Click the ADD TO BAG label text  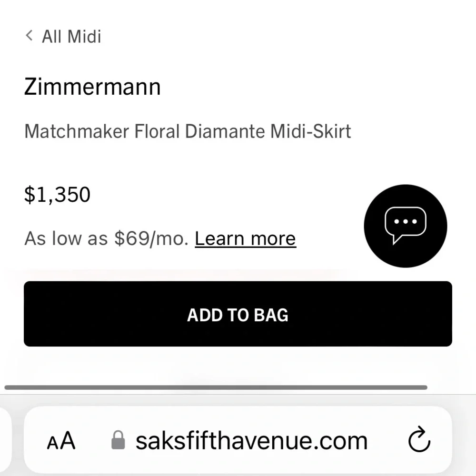[238, 315]
